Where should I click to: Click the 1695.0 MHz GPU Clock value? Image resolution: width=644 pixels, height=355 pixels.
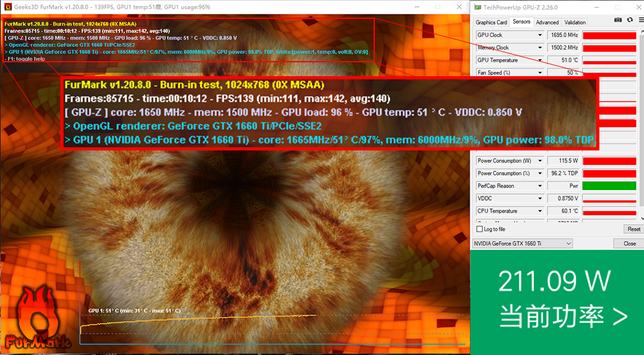pyautogui.click(x=563, y=35)
